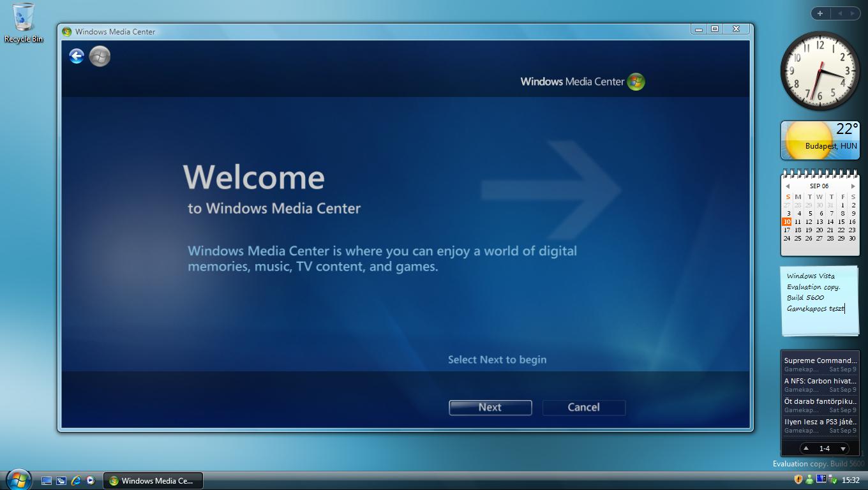This screenshot has height=490, width=868.
Task: Go to previous month in calendar gadget
Action: tap(788, 186)
